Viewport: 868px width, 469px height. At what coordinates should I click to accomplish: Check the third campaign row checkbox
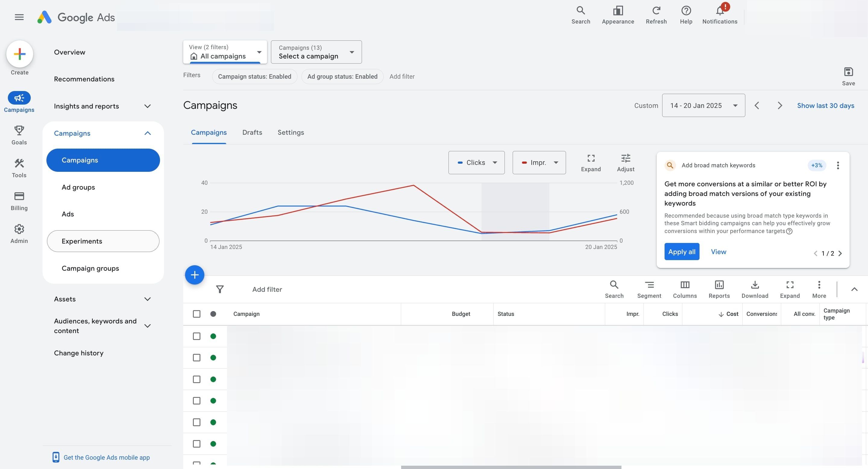point(197,379)
